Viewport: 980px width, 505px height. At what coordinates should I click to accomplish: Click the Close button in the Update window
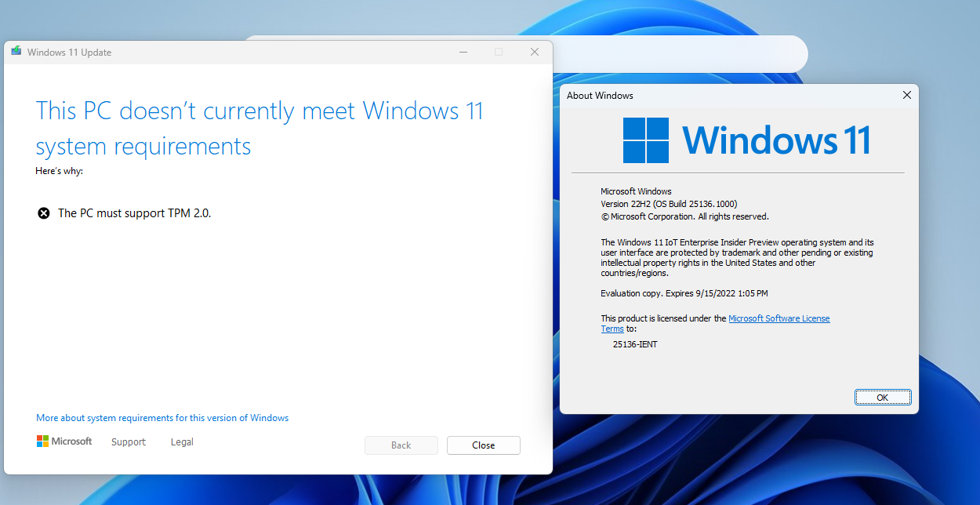tap(484, 445)
